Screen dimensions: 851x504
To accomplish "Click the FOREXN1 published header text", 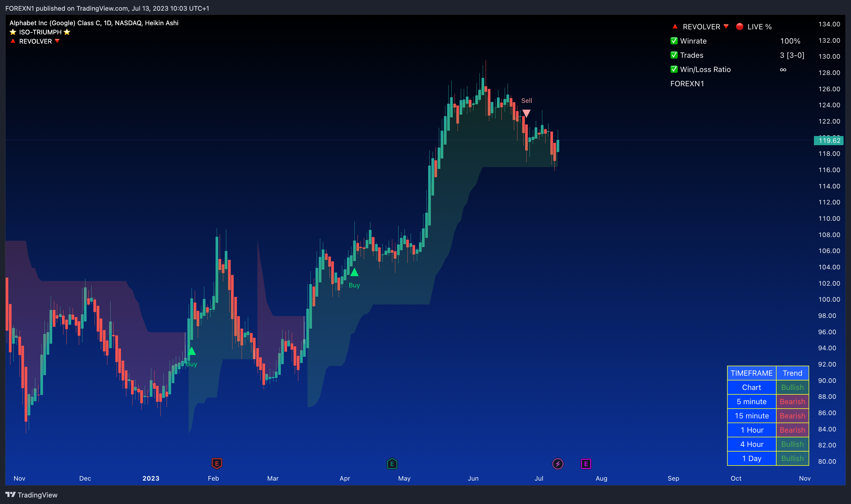I will coord(107,8).
